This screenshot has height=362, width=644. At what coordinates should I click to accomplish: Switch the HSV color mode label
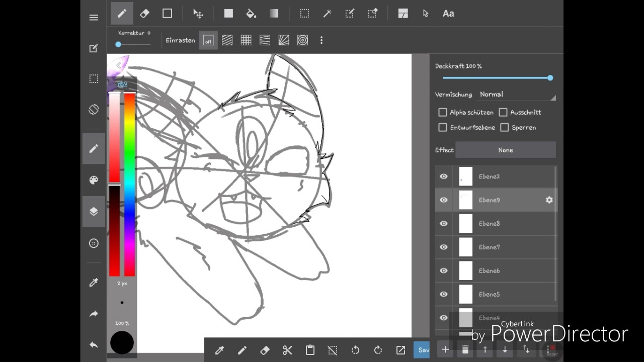click(122, 83)
